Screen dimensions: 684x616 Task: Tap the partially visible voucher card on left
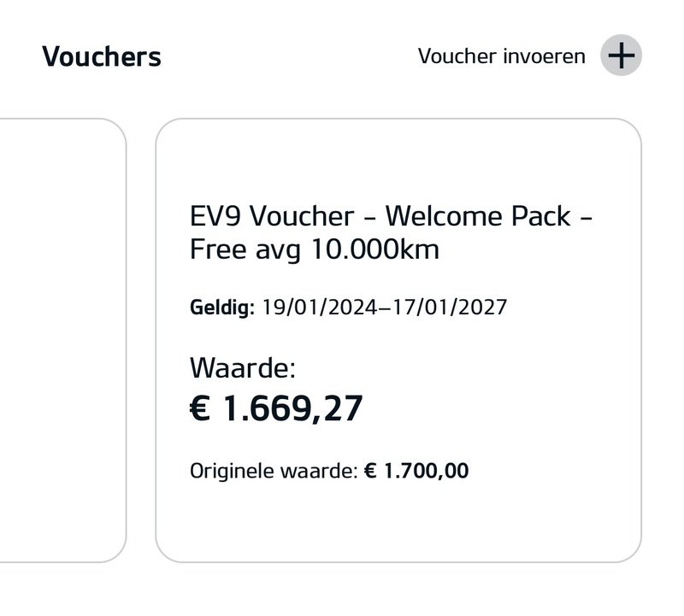[x=60, y=340]
